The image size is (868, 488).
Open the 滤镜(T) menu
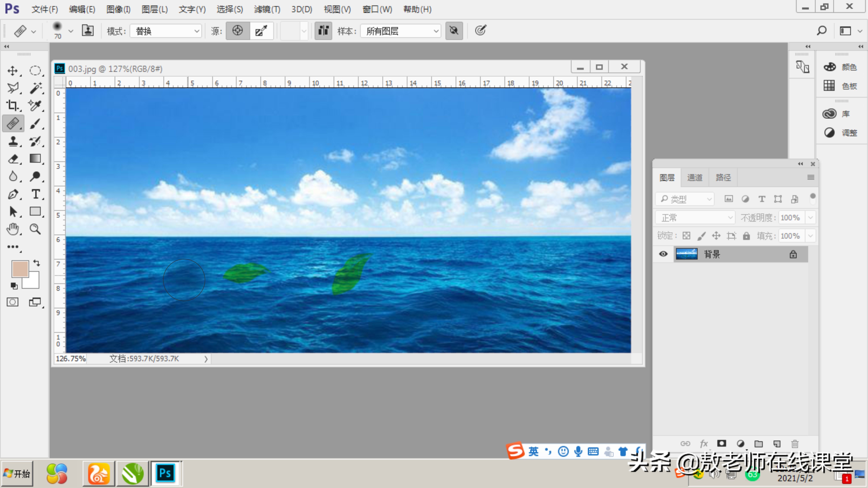click(267, 9)
